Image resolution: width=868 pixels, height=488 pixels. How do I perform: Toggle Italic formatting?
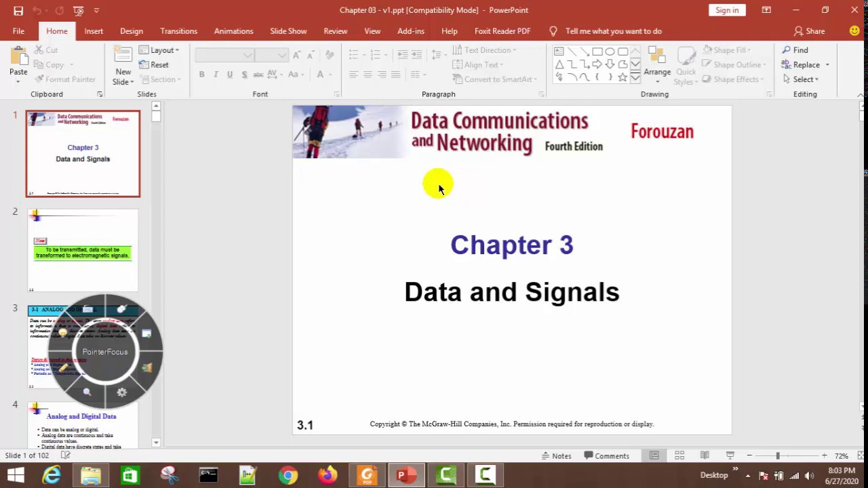pyautogui.click(x=216, y=75)
